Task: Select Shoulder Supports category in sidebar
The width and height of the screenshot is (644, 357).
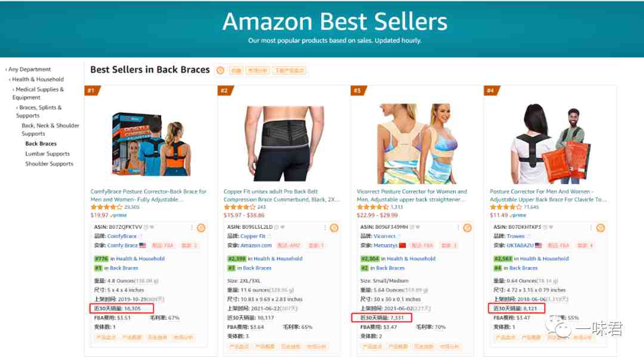Action: coord(49,164)
